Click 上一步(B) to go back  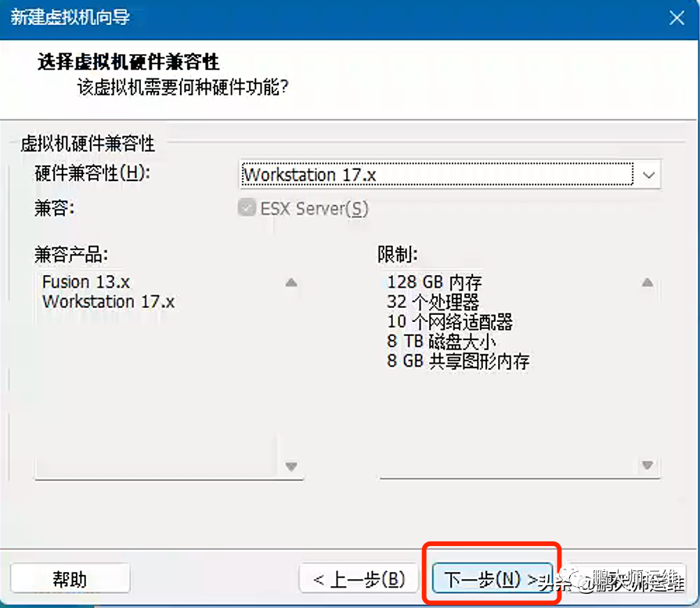(359, 578)
